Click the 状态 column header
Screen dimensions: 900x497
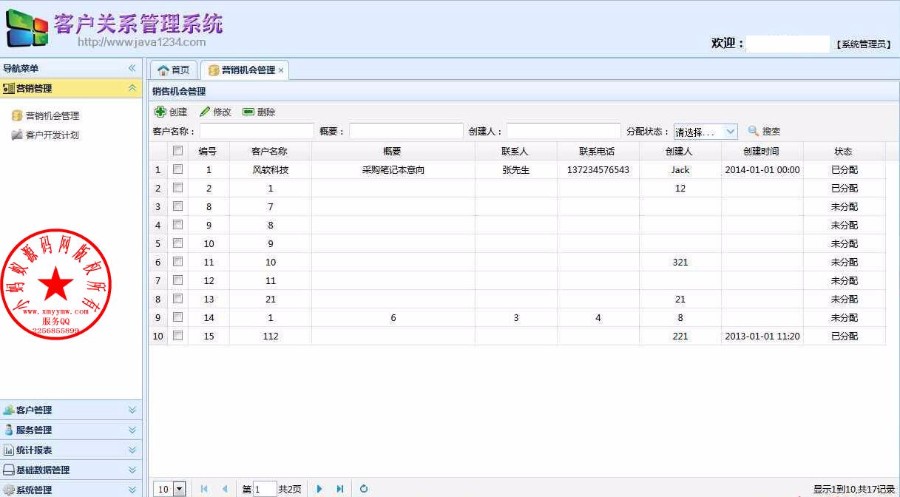pos(844,151)
